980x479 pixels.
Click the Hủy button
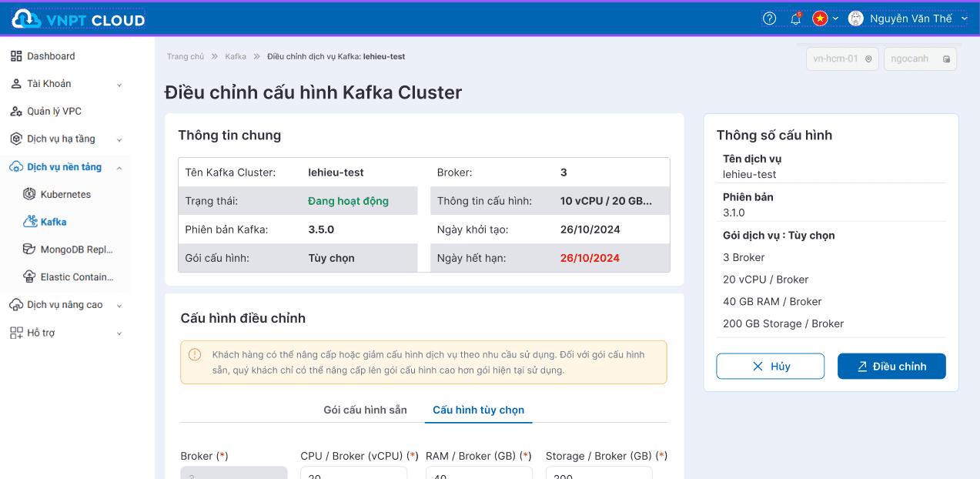point(770,367)
